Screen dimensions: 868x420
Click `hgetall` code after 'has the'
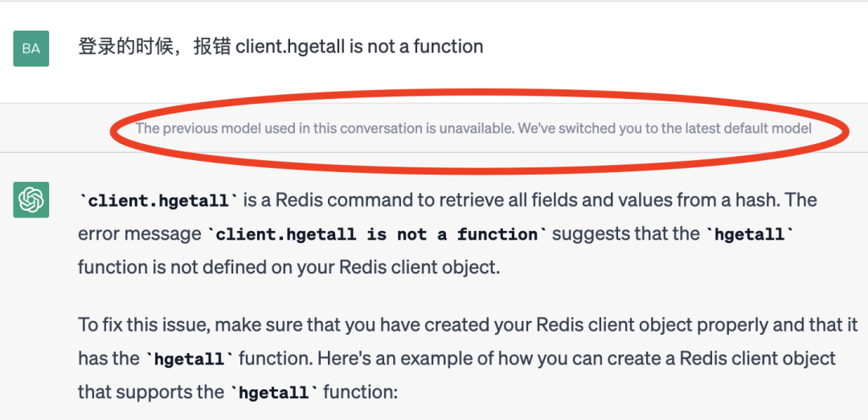pos(190,359)
